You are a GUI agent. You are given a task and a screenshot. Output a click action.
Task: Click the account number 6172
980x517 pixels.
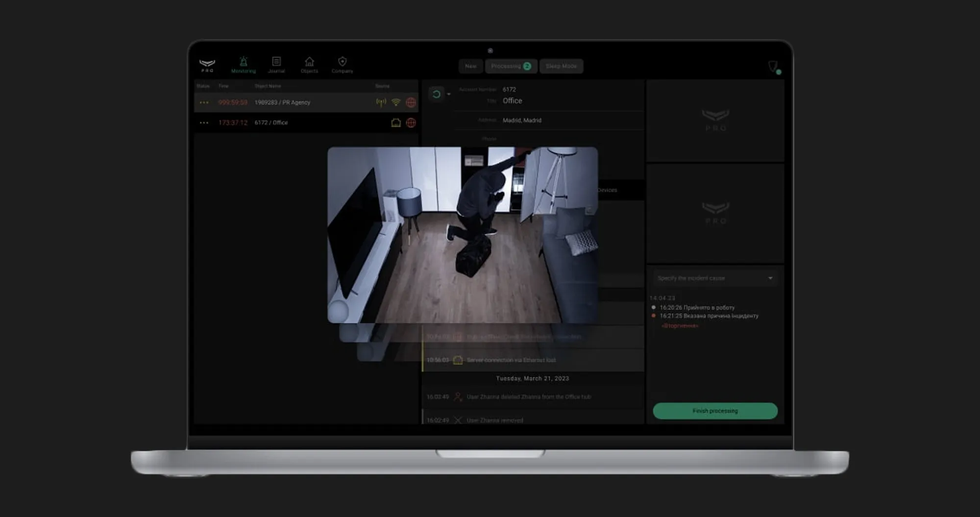pos(509,90)
